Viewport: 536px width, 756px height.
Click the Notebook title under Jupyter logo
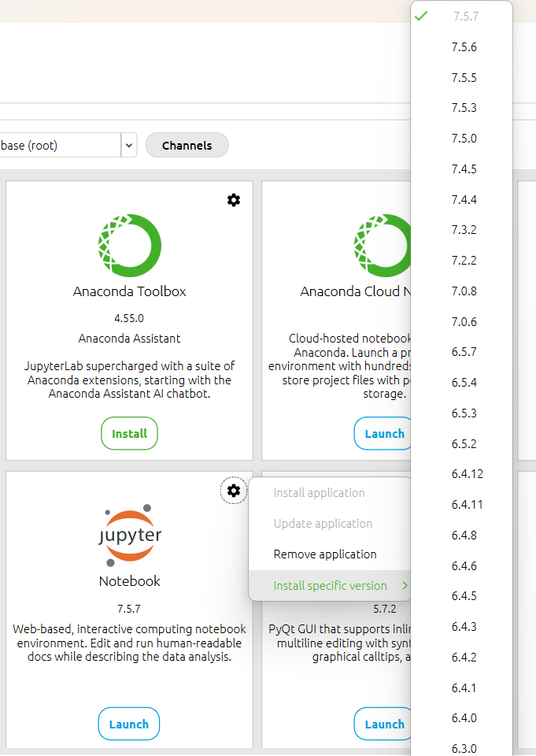coord(130,581)
